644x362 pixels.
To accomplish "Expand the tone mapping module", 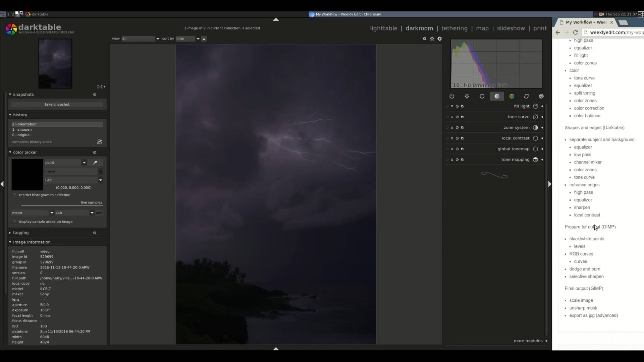I will click(515, 160).
